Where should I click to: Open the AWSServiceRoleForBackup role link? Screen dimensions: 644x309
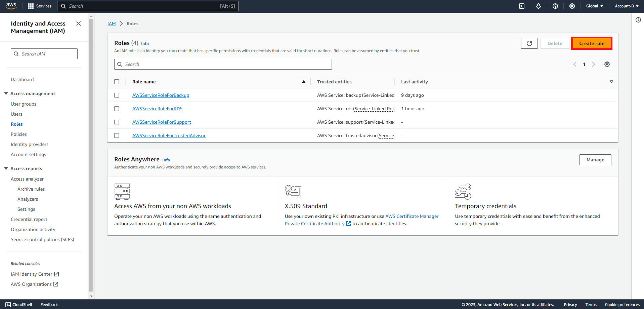(x=161, y=95)
